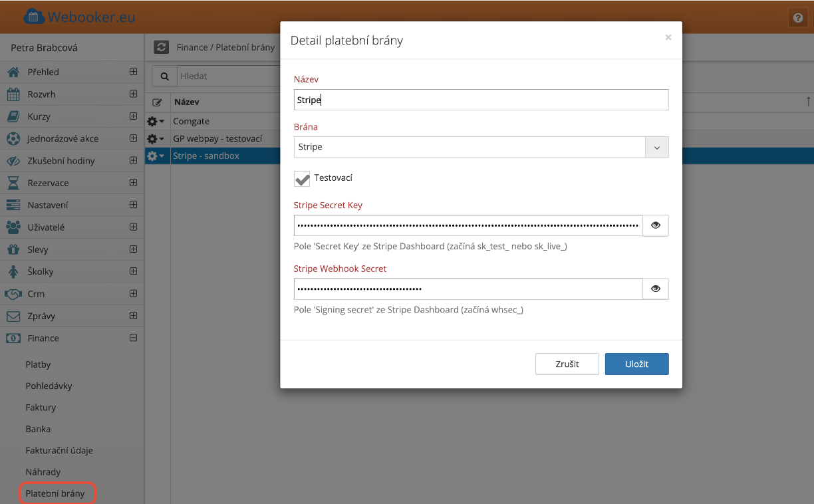Reveal the Stripe Secret Key value

pos(656,225)
